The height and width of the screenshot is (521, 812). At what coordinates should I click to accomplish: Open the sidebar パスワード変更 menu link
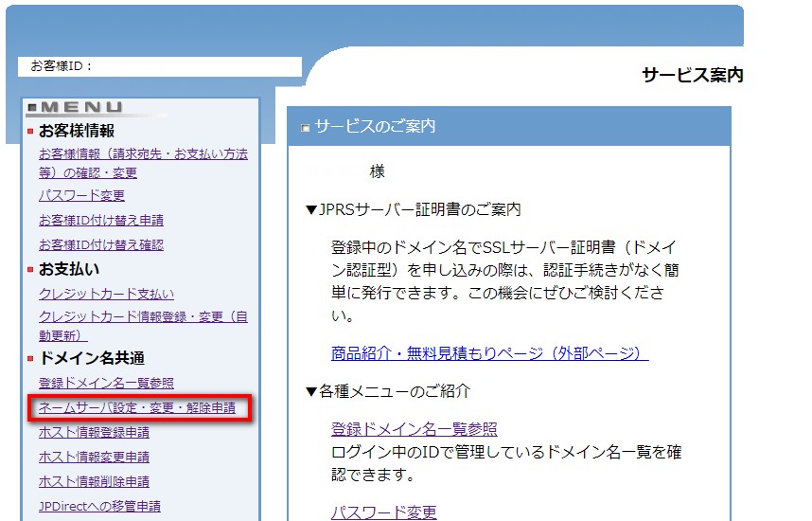click(x=81, y=195)
